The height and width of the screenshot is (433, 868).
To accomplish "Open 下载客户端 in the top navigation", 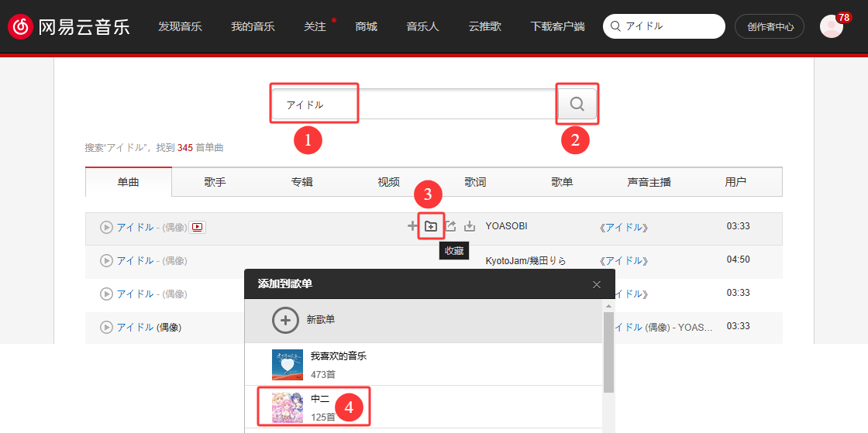I will tap(557, 26).
